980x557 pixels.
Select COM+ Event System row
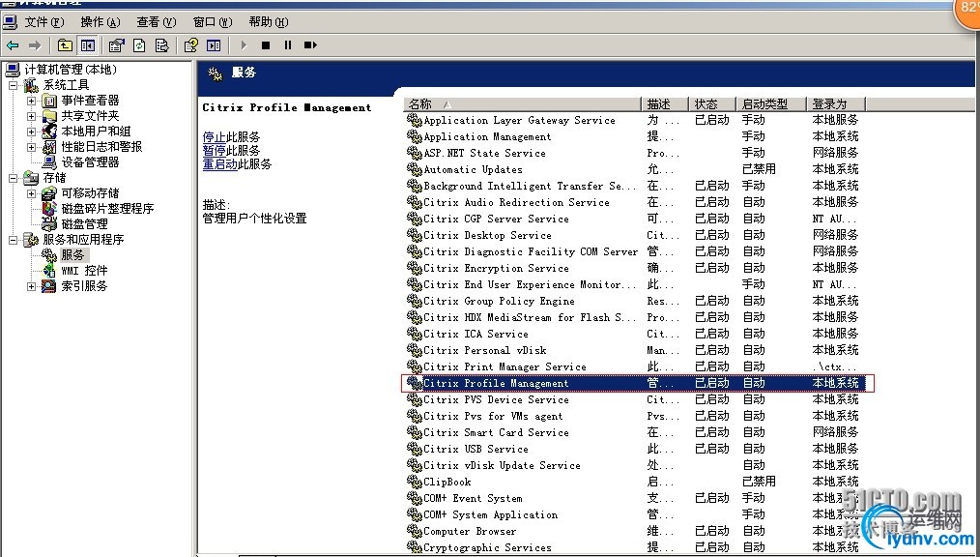pos(634,498)
